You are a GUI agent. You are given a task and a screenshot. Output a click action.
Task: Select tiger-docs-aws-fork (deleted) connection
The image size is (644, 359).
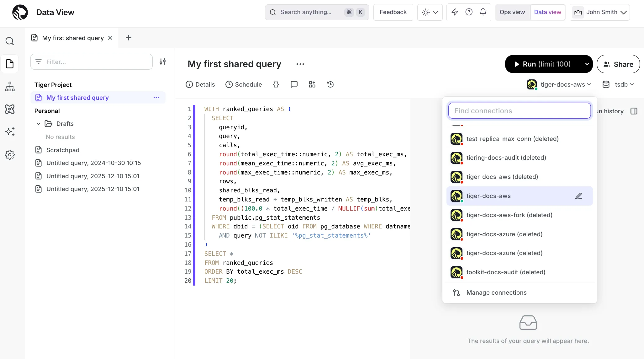coord(520,215)
